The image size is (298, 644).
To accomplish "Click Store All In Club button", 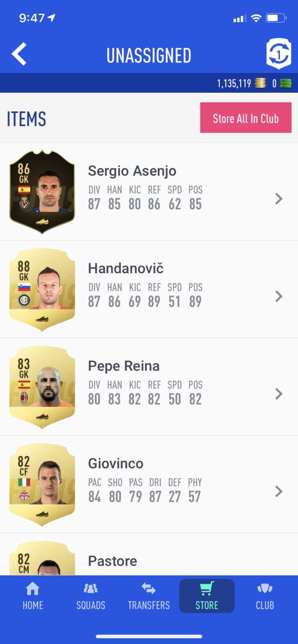I will 246,118.
